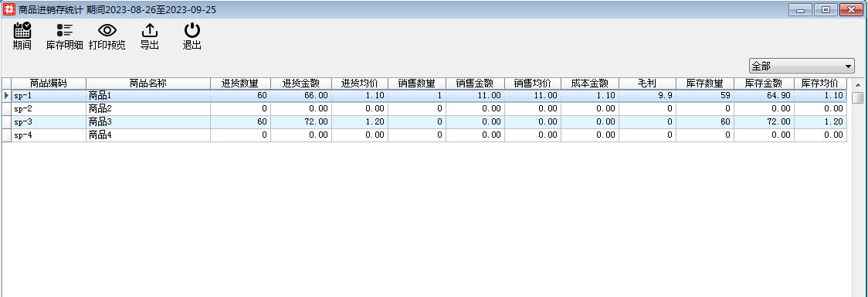Click 商品1's 11.00 sales amount cell
The width and height of the screenshot is (868, 297).
(x=475, y=95)
